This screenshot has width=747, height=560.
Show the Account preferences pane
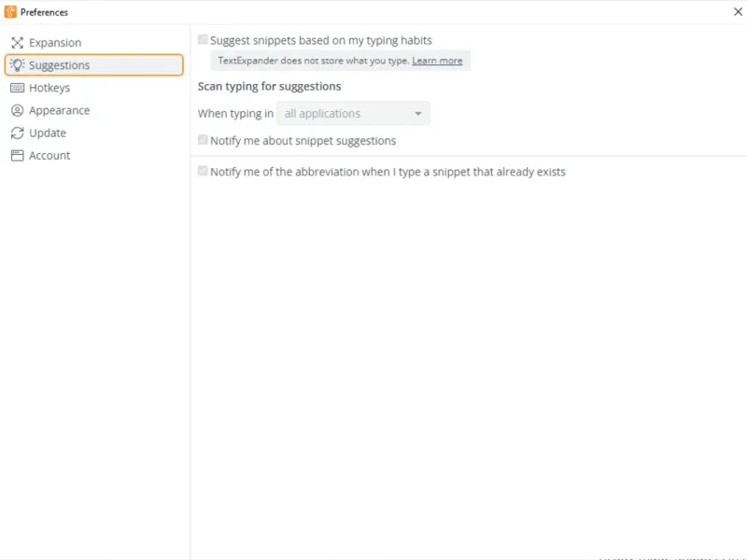click(94, 156)
